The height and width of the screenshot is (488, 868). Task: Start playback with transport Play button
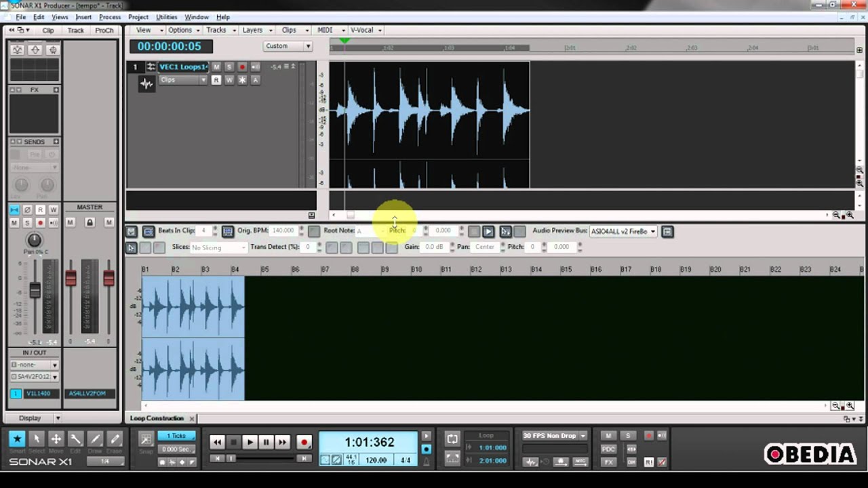[x=250, y=442]
